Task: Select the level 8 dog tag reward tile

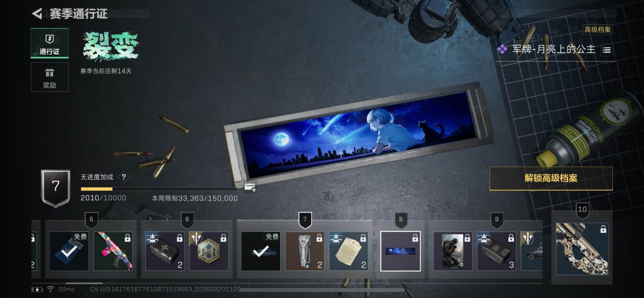Action: tap(400, 251)
